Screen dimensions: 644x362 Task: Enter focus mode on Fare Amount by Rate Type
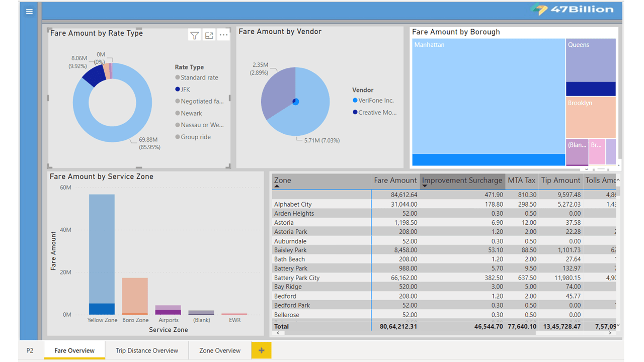point(209,35)
